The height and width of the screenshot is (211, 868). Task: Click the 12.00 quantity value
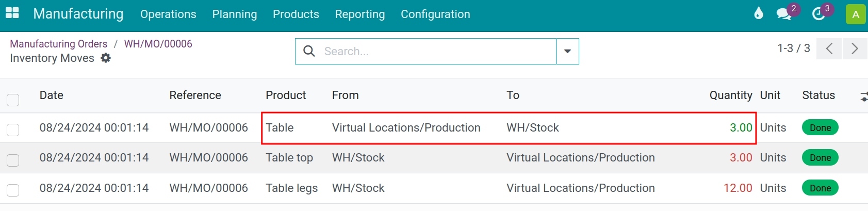click(738, 188)
